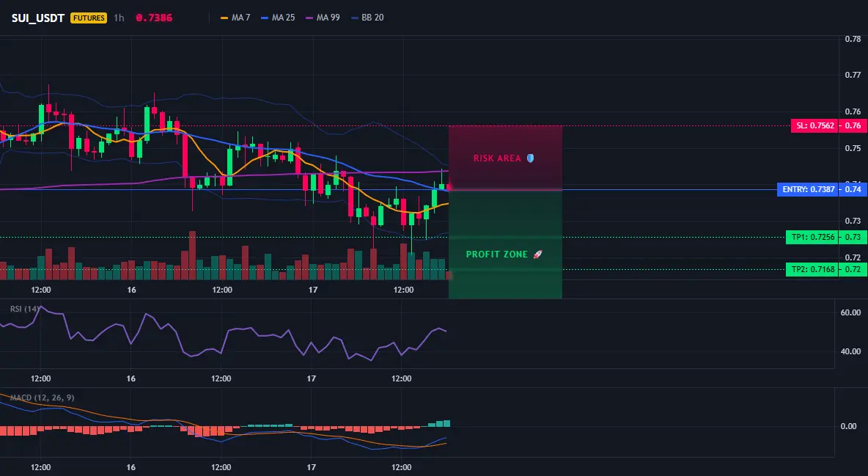Click the red entry marker dot on the entry line
This screenshot has width=868, height=476.
(x=449, y=188)
